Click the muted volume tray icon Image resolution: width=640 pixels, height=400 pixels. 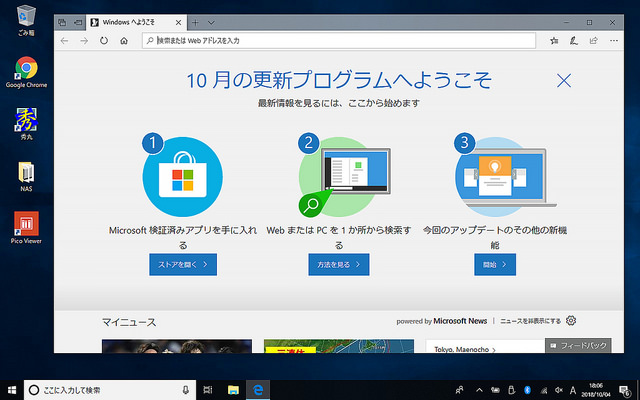[x=559, y=390]
